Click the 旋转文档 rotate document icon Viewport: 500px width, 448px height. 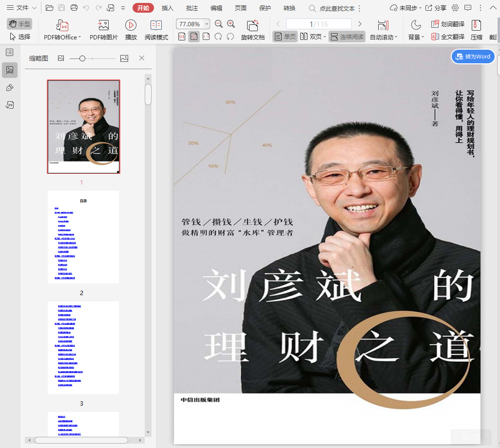(252, 25)
